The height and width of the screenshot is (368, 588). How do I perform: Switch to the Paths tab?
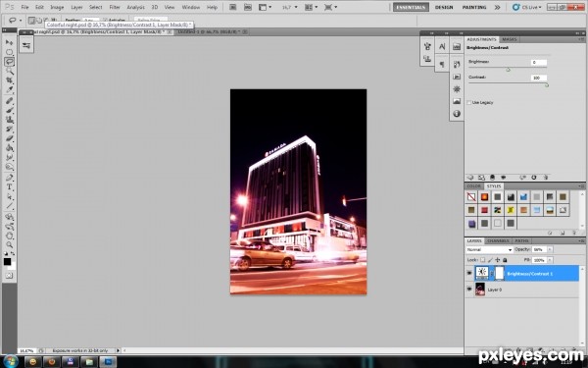click(x=521, y=240)
